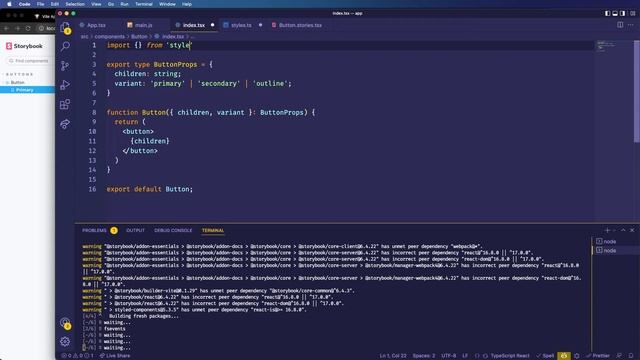Click 'Ln 1, Col 22' cursor position
The height and width of the screenshot is (360, 640).
[x=393, y=356]
